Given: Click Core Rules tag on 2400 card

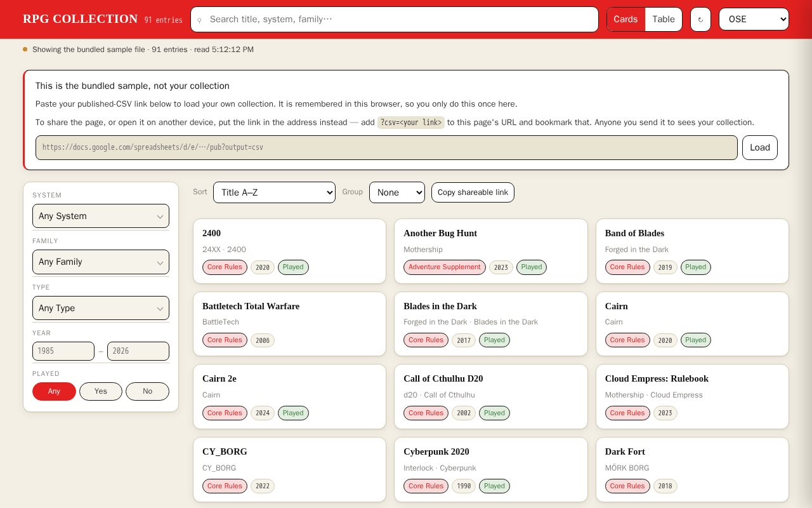Looking at the screenshot, I should point(225,267).
